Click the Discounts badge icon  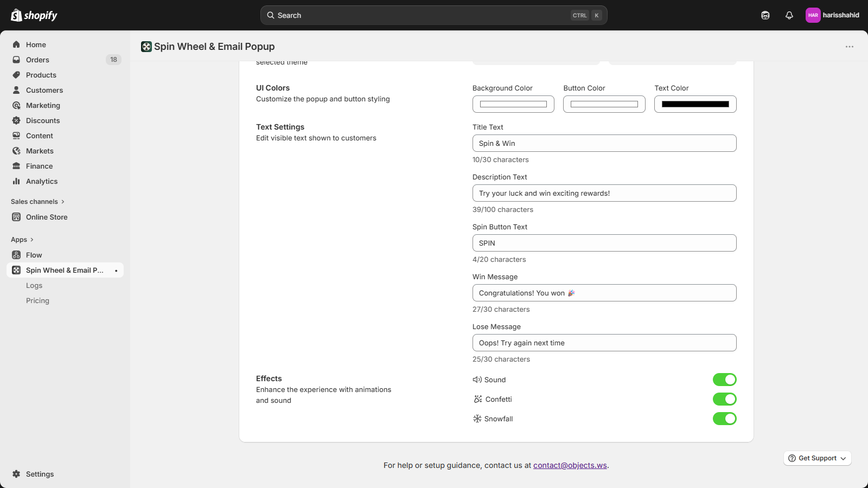click(16, 120)
